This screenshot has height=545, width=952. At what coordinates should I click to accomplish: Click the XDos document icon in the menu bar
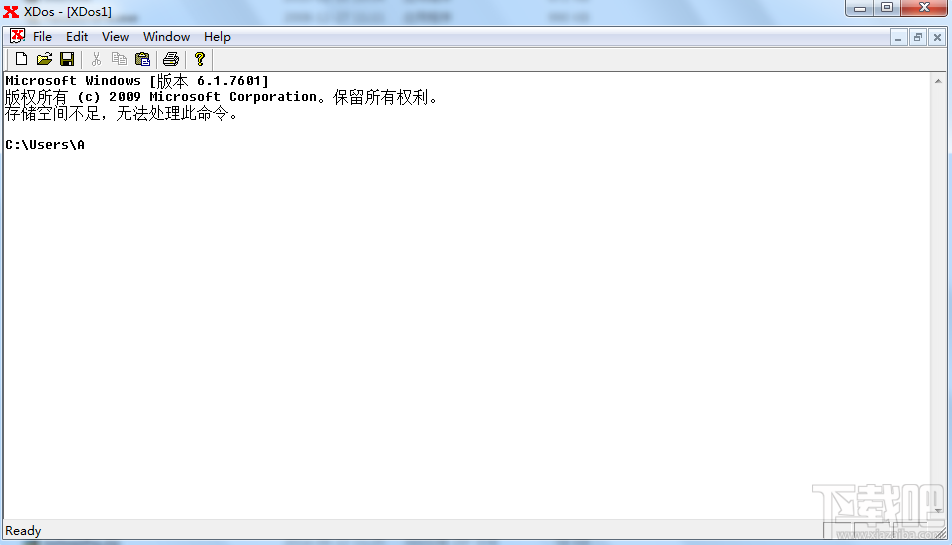[17, 36]
